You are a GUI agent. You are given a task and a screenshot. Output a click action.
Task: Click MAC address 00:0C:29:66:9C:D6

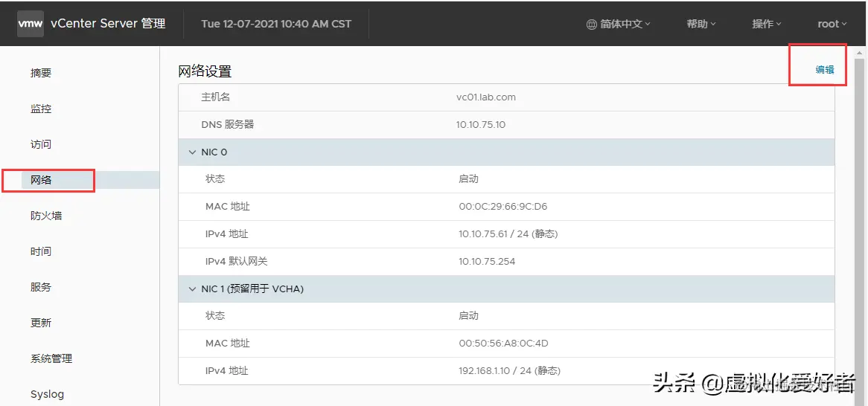[x=503, y=207]
